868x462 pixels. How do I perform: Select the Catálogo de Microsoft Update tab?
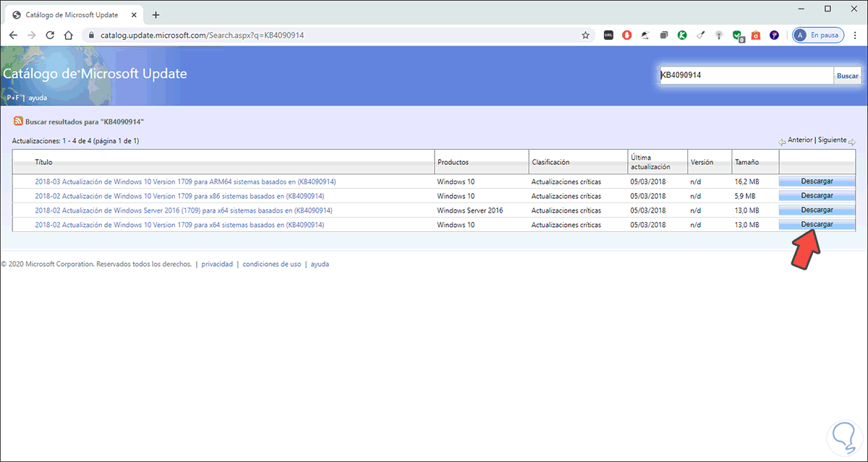[x=75, y=14]
